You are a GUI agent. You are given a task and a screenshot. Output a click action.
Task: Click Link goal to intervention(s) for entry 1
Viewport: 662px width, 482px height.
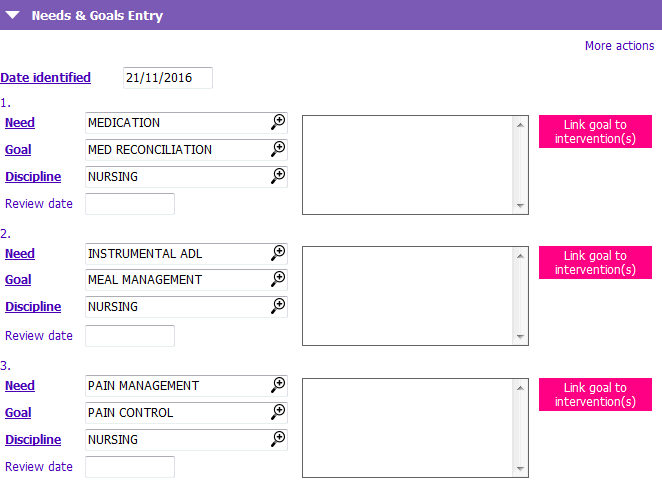595,131
